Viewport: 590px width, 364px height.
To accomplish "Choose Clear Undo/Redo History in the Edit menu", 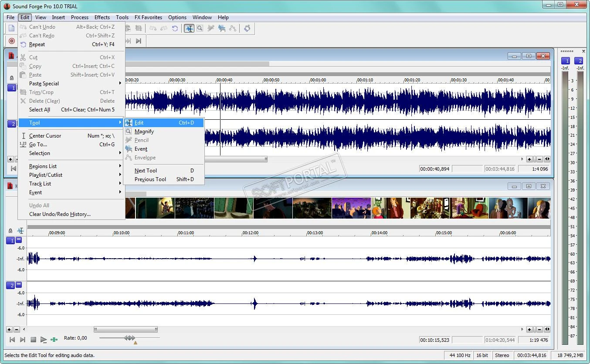I will 71,214.
